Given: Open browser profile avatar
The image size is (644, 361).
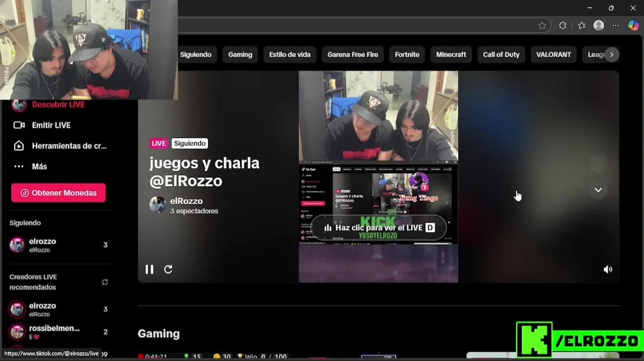Looking at the screenshot, I should (x=599, y=26).
